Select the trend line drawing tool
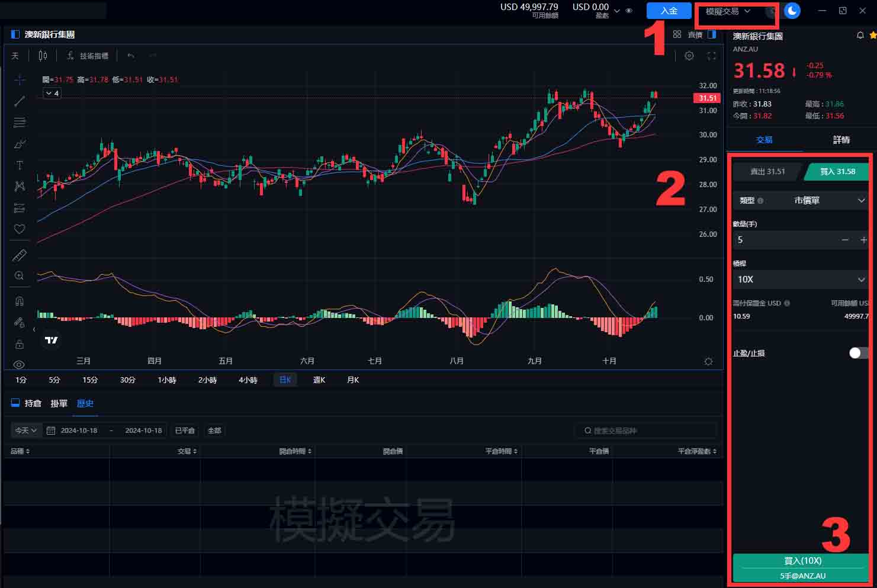 (x=20, y=101)
